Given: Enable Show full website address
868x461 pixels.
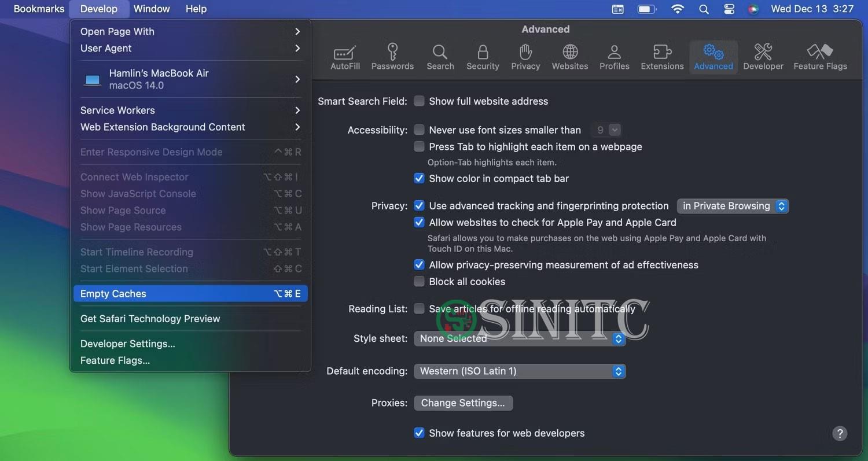Looking at the screenshot, I should click(x=419, y=101).
